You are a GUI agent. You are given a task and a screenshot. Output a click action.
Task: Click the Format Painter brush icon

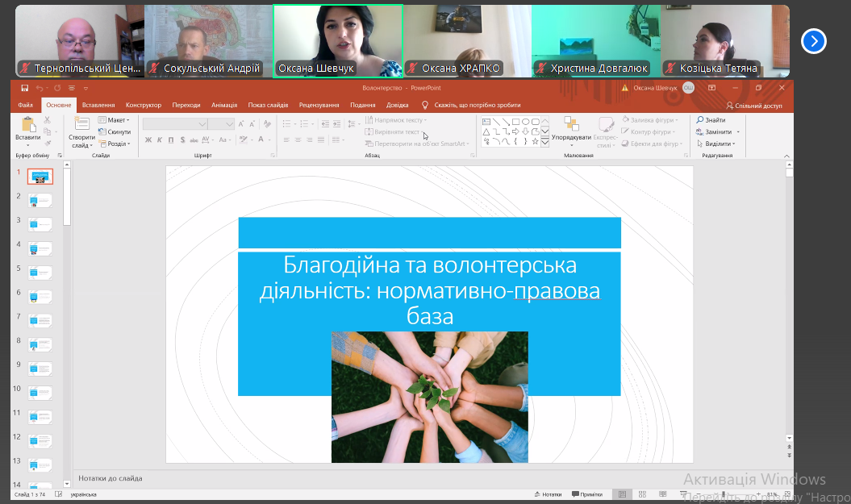click(x=48, y=144)
